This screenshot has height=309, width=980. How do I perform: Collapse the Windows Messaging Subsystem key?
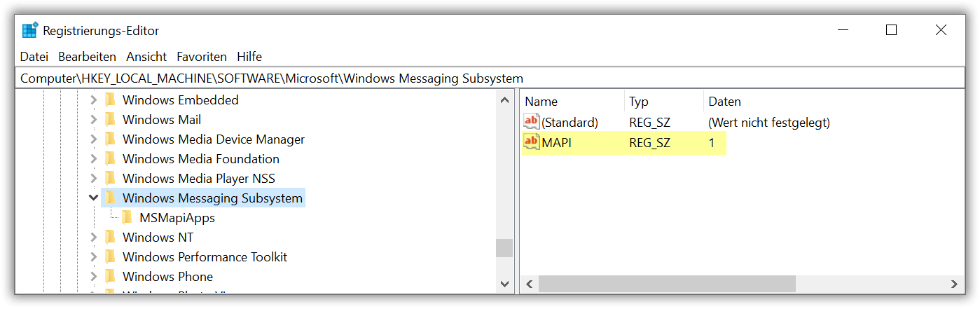[94, 198]
